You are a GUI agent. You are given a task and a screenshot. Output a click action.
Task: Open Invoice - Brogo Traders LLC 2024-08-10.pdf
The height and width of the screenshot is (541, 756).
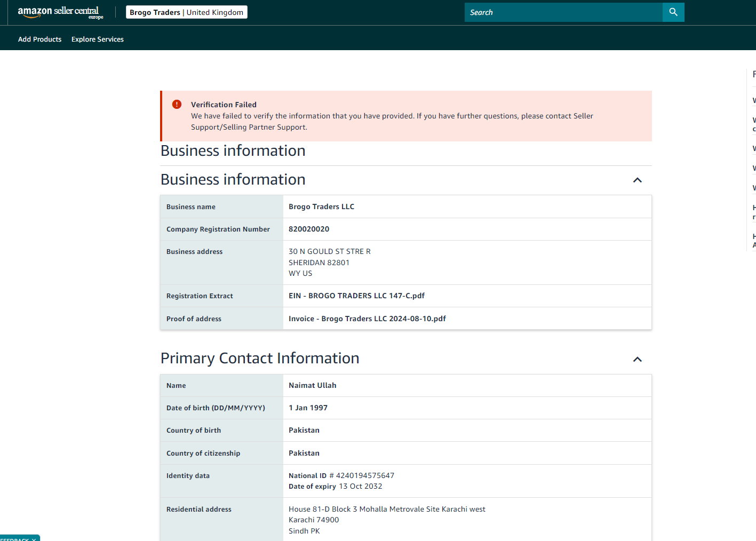pyautogui.click(x=367, y=319)
